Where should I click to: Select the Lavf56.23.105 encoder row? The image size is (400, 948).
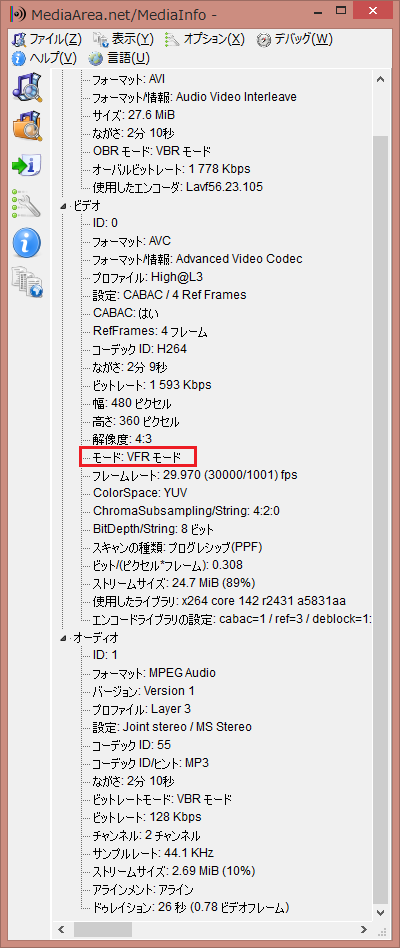tap(177, 187)
